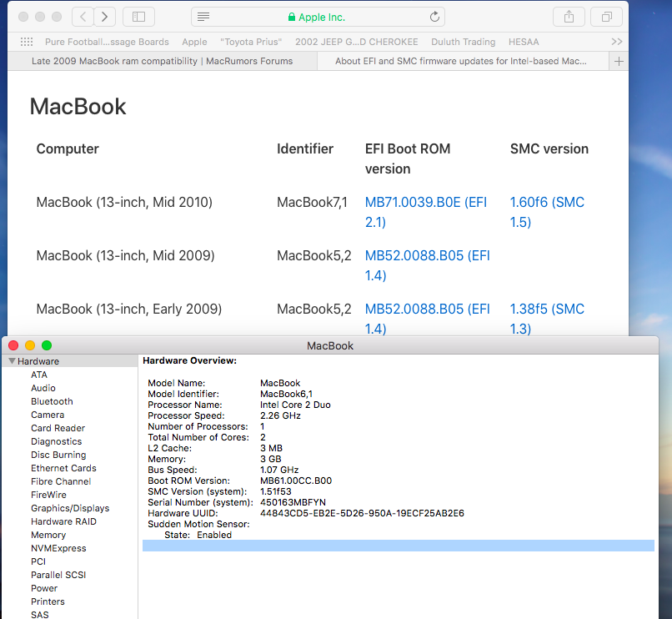Switch to About EFI and SMC firmware tab
The height and width of the screenshot is (619, 672).
(463, 62)
